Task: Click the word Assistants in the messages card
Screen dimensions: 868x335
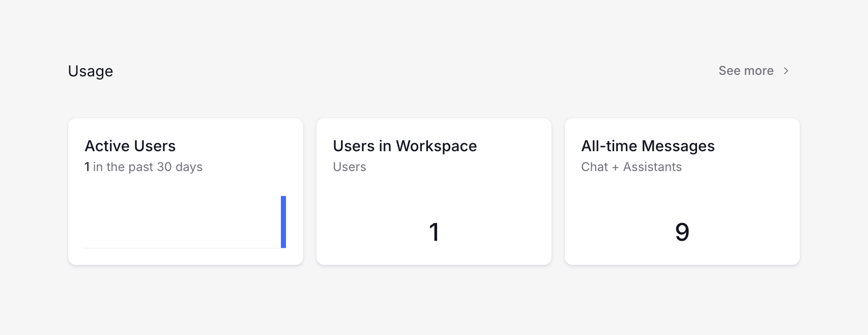Action: (652, 167)
